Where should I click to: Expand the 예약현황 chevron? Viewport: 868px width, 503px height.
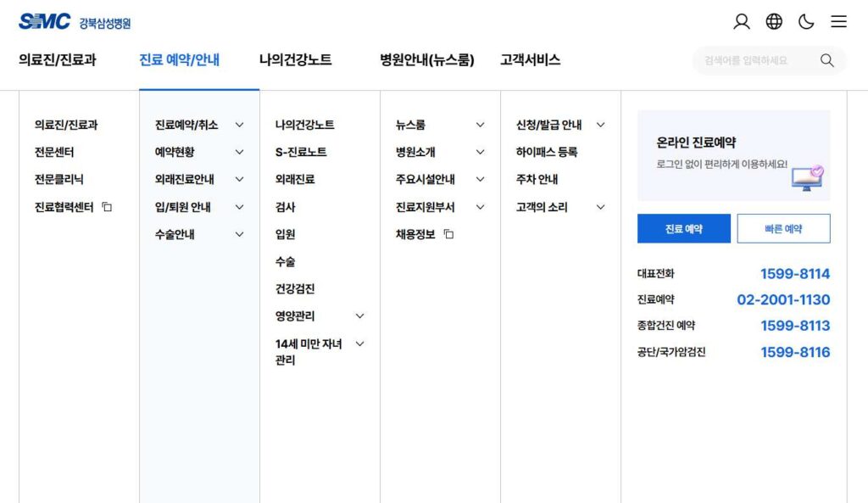coord(239,152)
